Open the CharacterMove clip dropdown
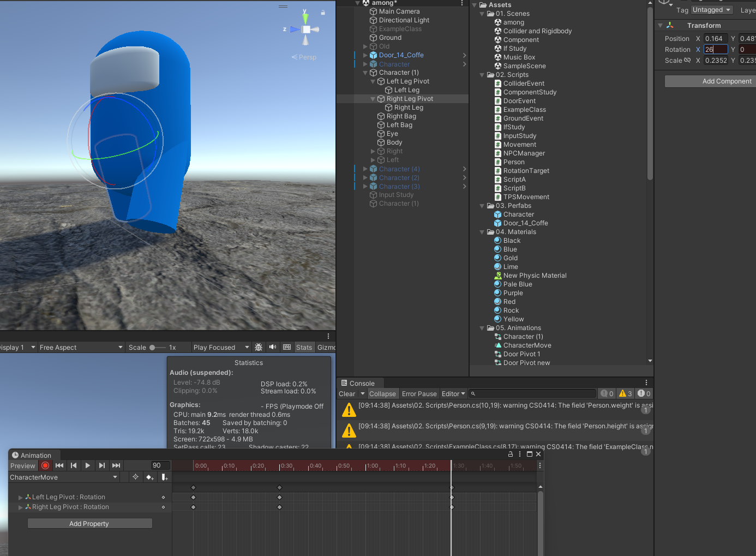The width and height of the screenshot is (756, 556). pos(63,477)
